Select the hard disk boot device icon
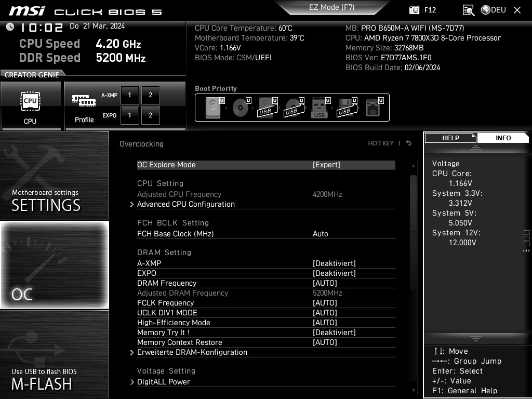 click(215, 108)
